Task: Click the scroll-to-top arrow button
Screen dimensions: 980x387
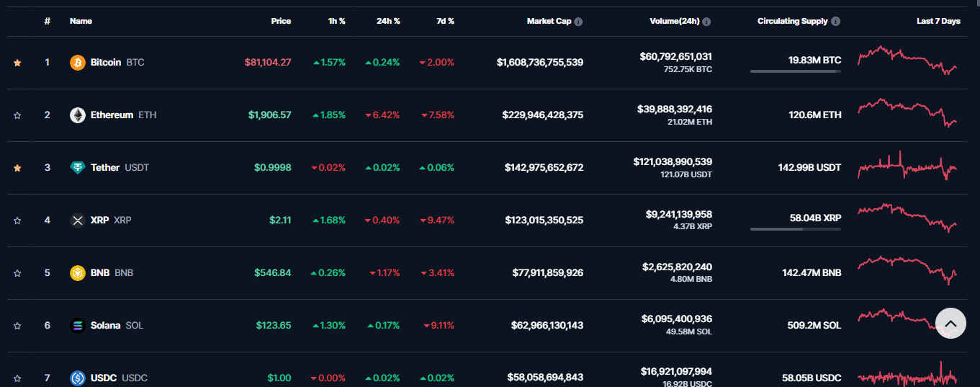Action: click(950, 324)
